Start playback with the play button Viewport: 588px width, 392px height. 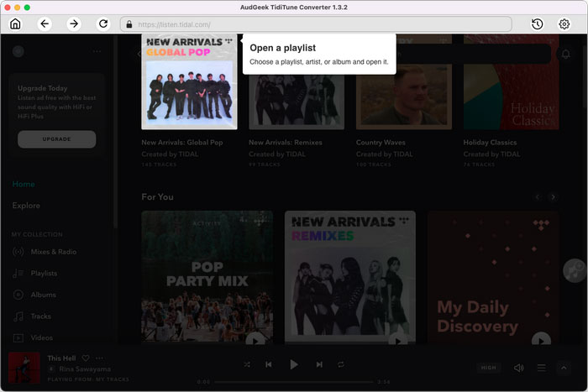pos(294,364)
